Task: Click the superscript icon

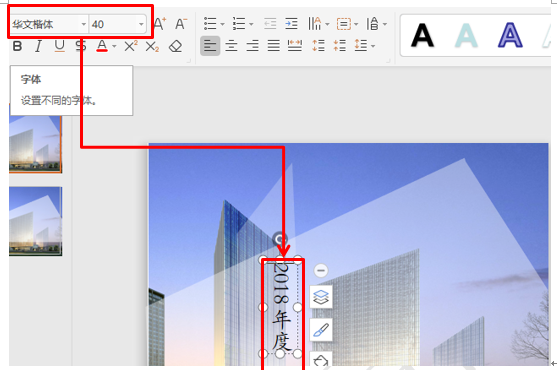Action: point(130,46)
